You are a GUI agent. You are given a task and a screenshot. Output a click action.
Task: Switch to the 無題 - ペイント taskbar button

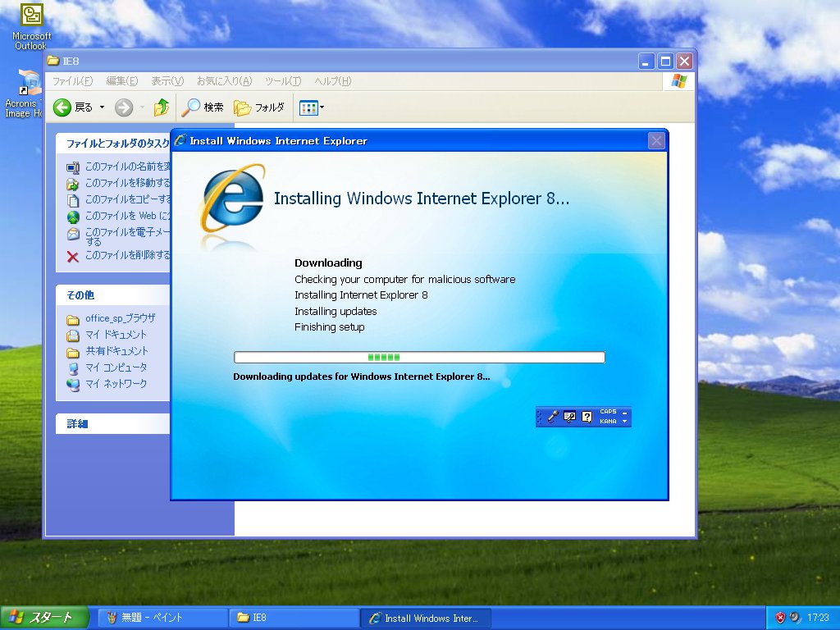163,618
